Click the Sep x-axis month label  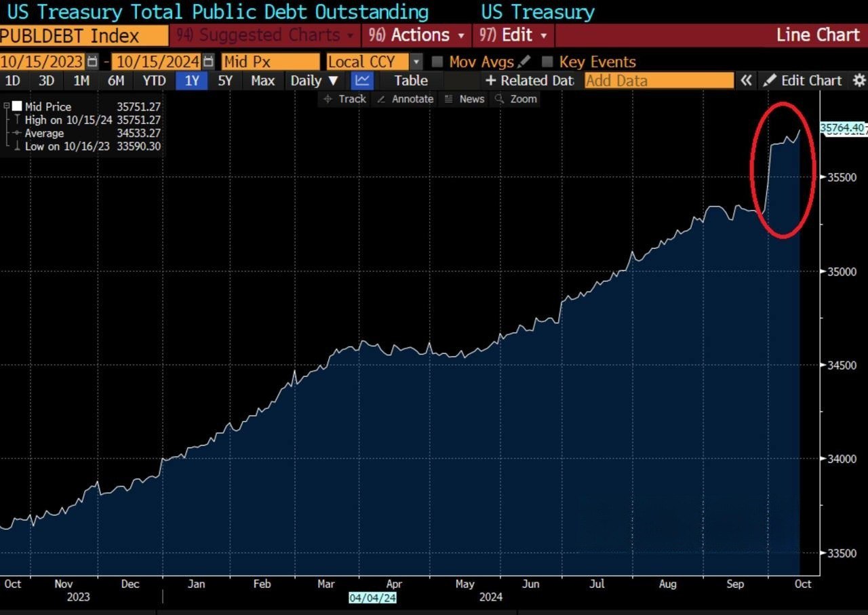click(735, 584)
